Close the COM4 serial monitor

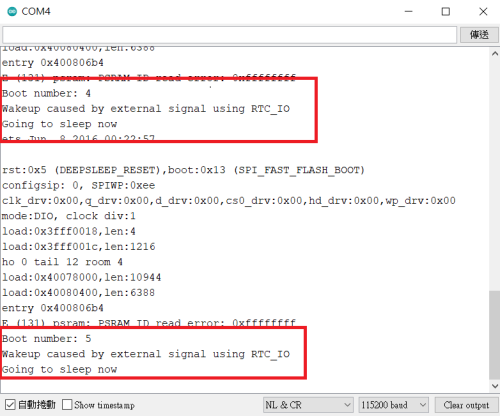[483, 12]
